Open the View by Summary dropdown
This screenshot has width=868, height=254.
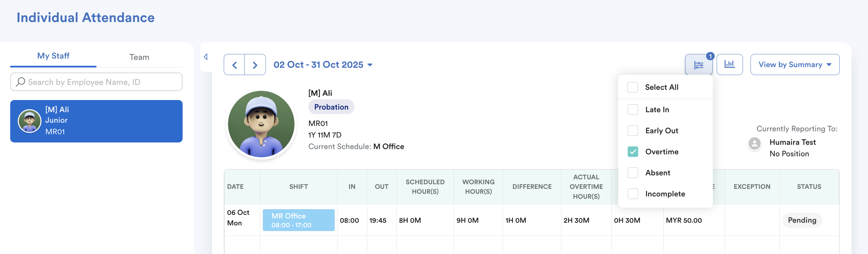tap(795, 65)
